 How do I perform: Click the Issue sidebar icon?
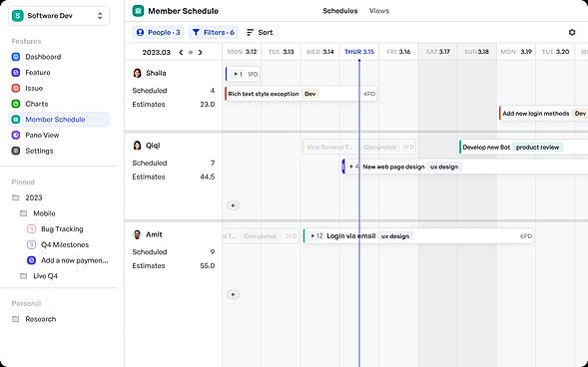[x=16, y=89]
